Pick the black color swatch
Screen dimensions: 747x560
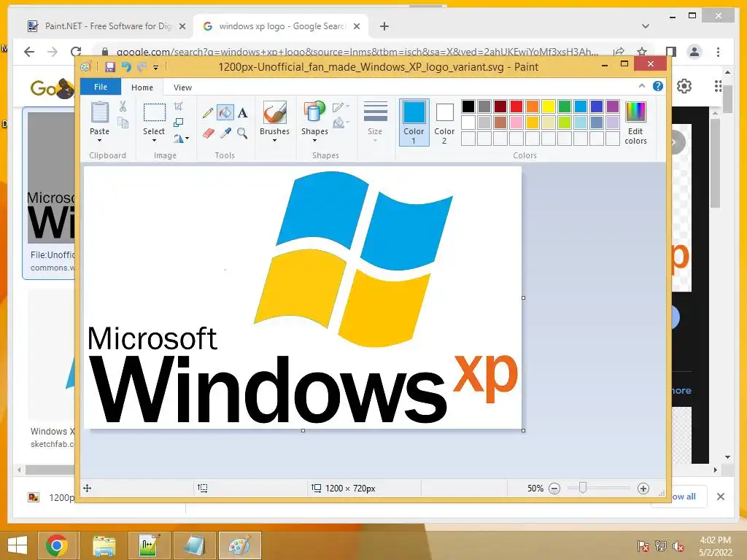468,106
